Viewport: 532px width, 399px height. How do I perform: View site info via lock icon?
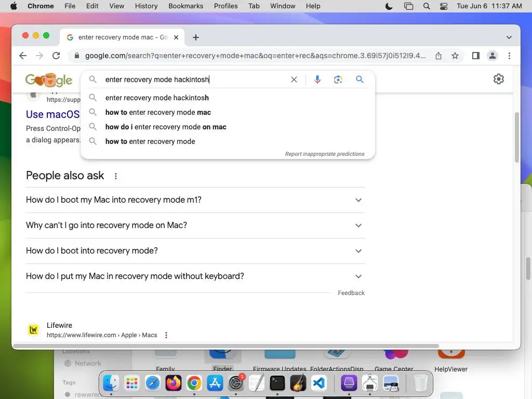(x=77, y=56)
